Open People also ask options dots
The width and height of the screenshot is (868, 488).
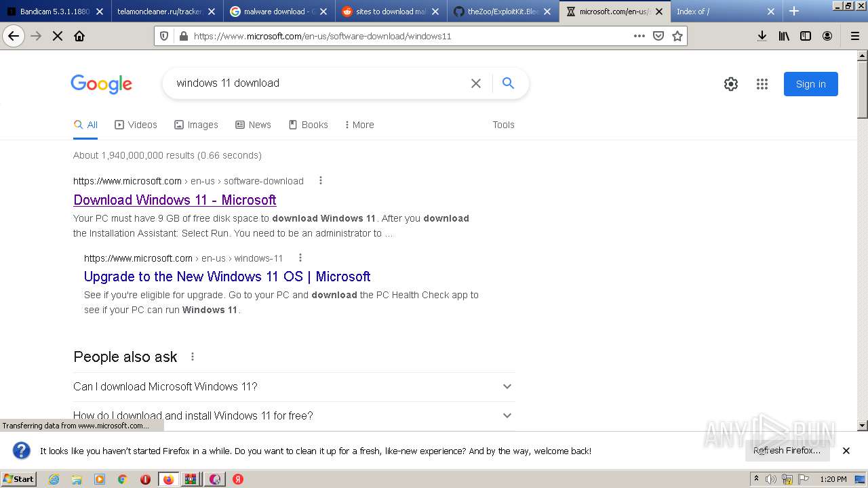193,357
